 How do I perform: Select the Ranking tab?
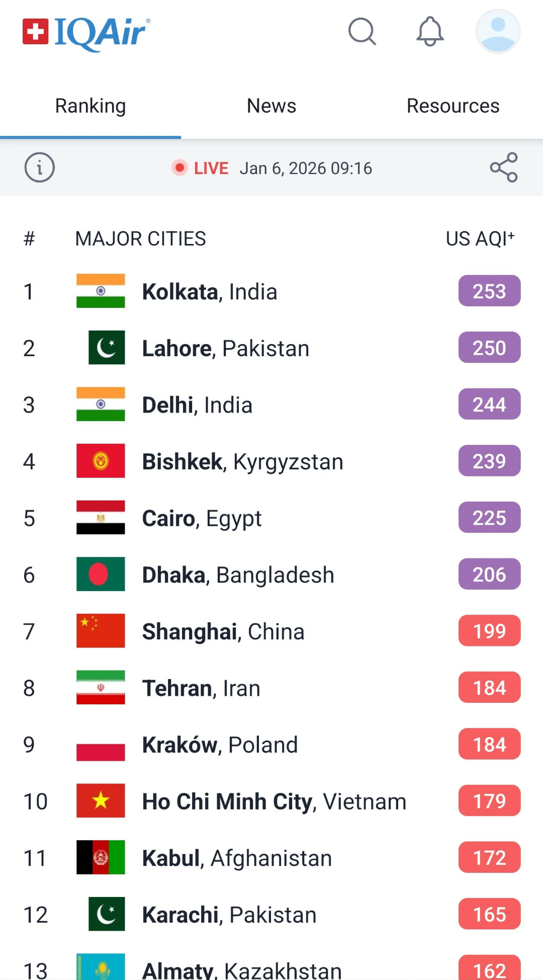tap(90, 106)
